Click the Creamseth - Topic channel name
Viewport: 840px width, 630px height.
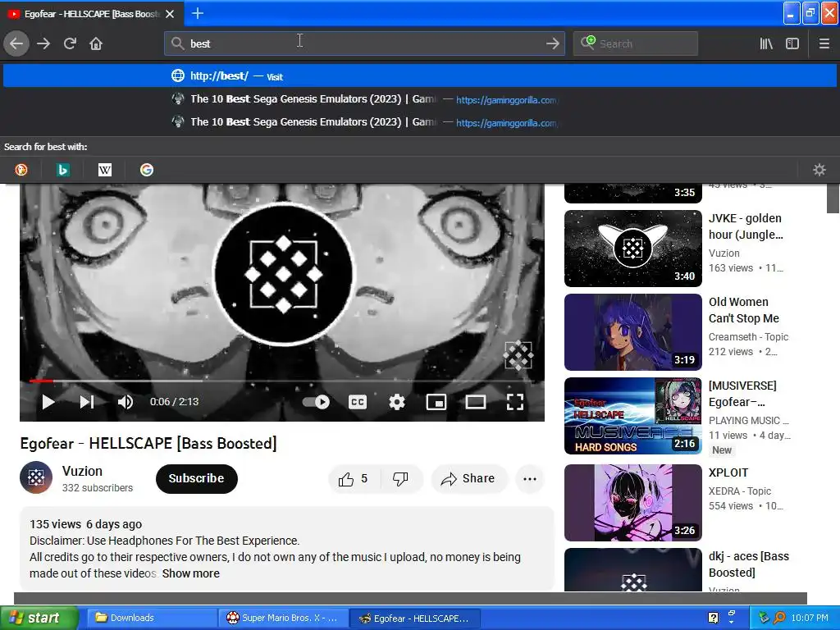[748, 337]
